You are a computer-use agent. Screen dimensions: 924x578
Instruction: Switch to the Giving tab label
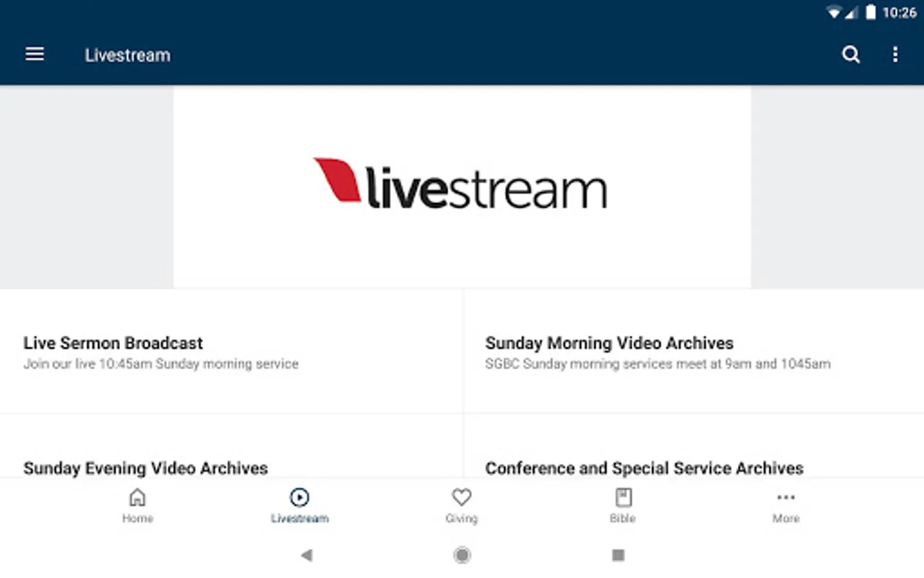coord(461,518)
